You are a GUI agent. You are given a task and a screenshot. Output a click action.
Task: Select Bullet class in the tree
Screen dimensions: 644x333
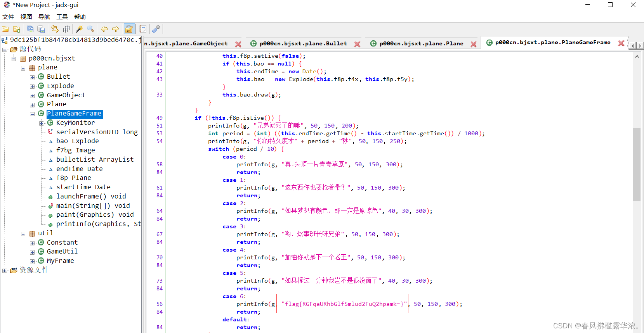point(58,76)
